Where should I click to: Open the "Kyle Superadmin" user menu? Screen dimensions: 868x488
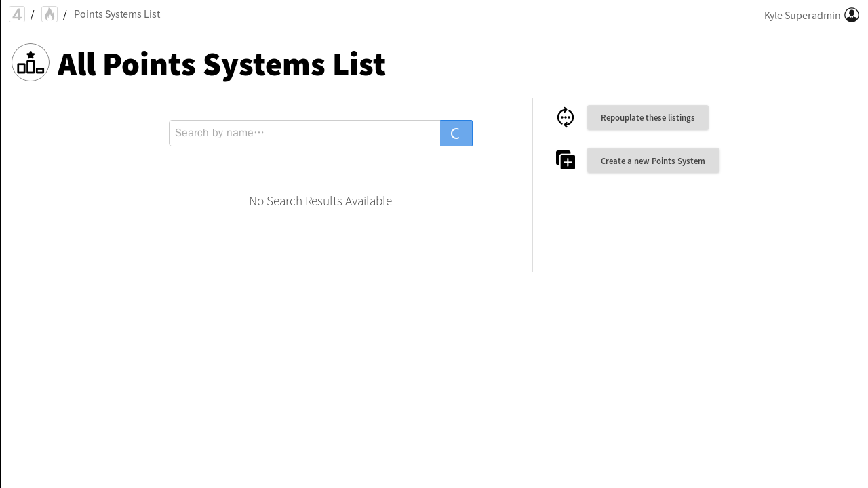tap(802, 15)
